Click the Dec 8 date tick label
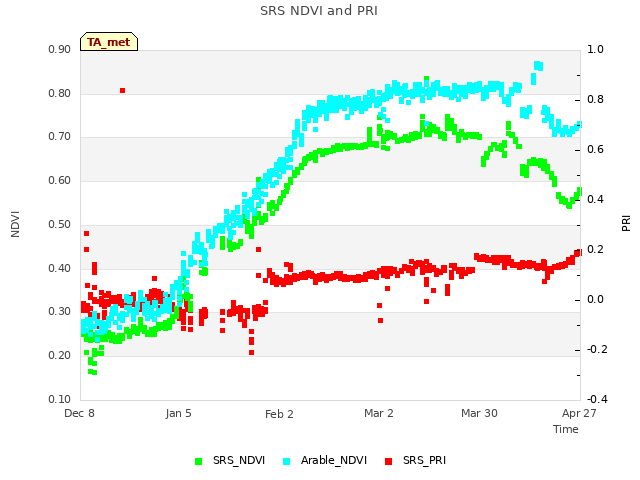 (79, 413)
